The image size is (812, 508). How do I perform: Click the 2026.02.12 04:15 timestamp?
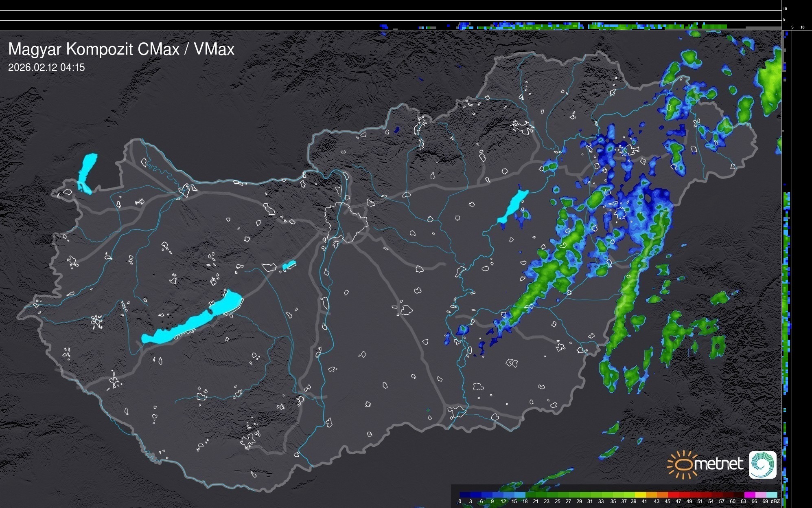click(46, 68)
